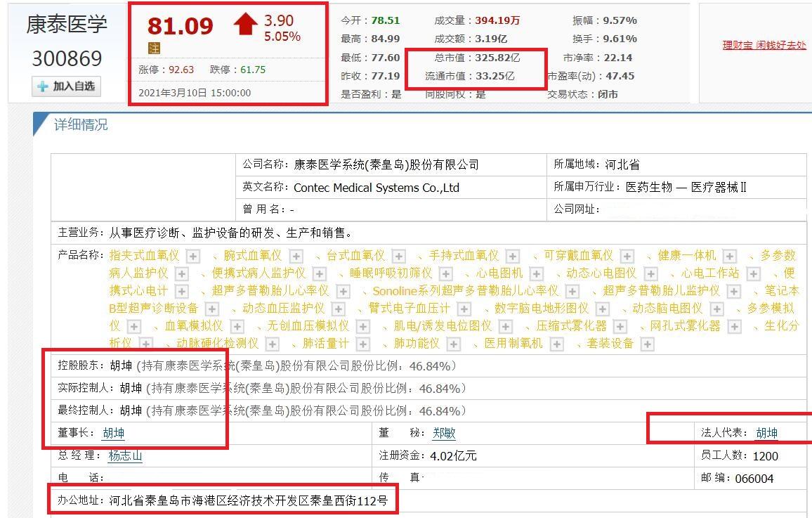Click the 今开 78.51 value
Image resolution: width=812 pixels, height=518 pixels.
(386, 20)
